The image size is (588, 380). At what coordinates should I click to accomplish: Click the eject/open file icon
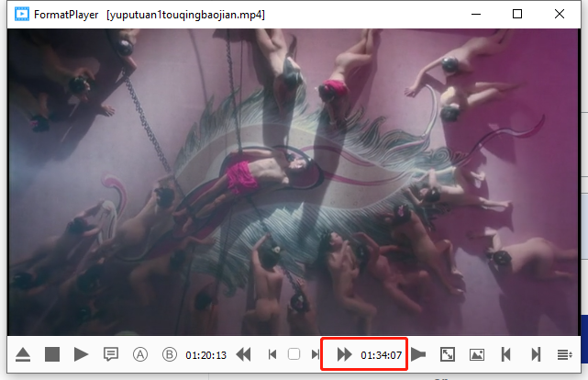23,354
